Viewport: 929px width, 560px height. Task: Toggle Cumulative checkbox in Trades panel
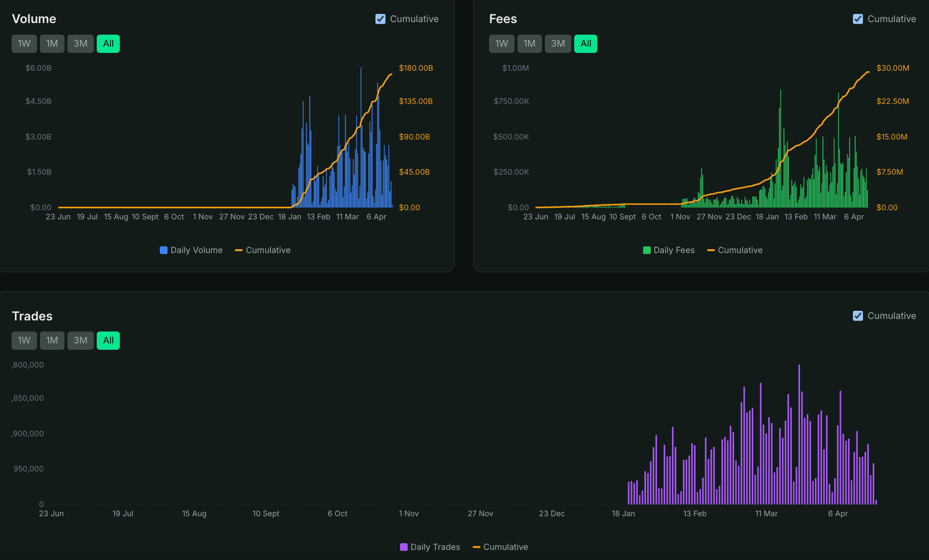858,316
